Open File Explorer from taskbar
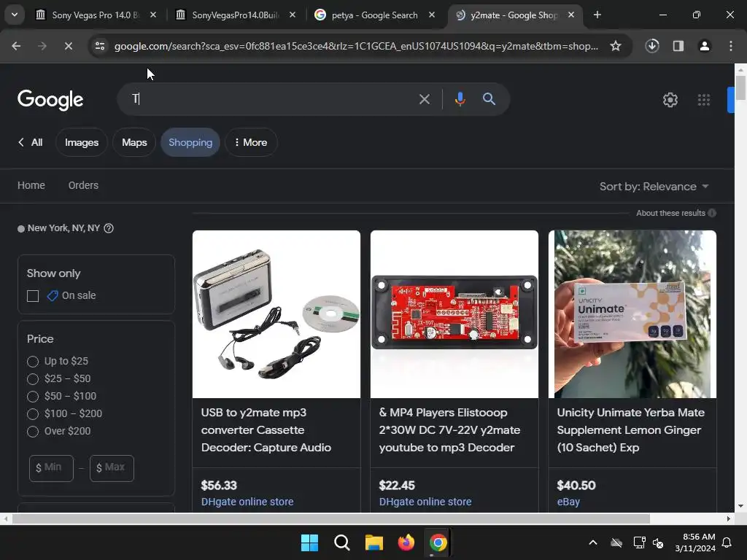The image size is (747, 560). [374, 542]
